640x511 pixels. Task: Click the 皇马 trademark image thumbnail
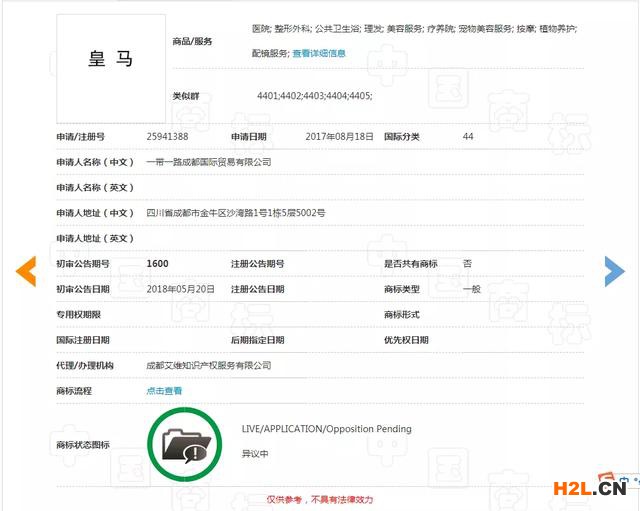(111, 69)
